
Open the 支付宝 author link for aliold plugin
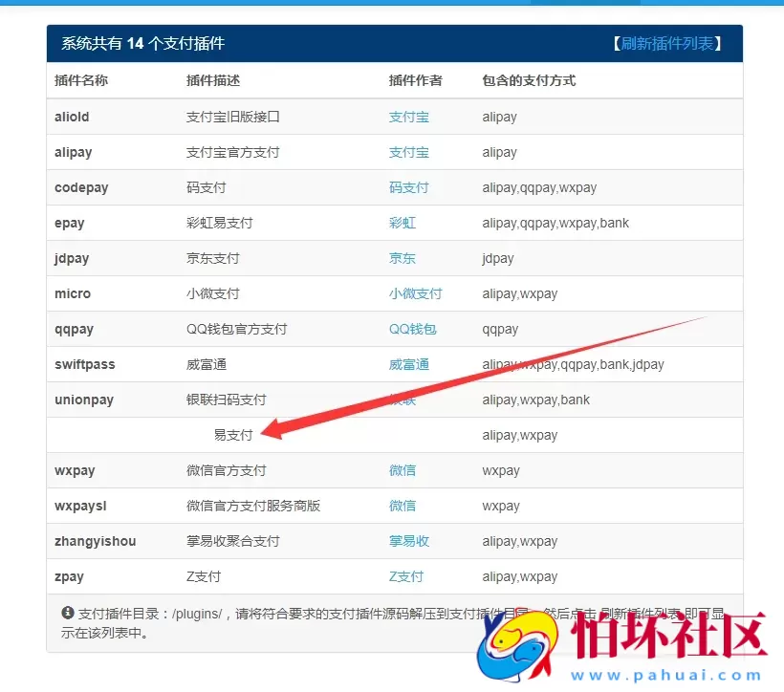[x=409, y=117]
